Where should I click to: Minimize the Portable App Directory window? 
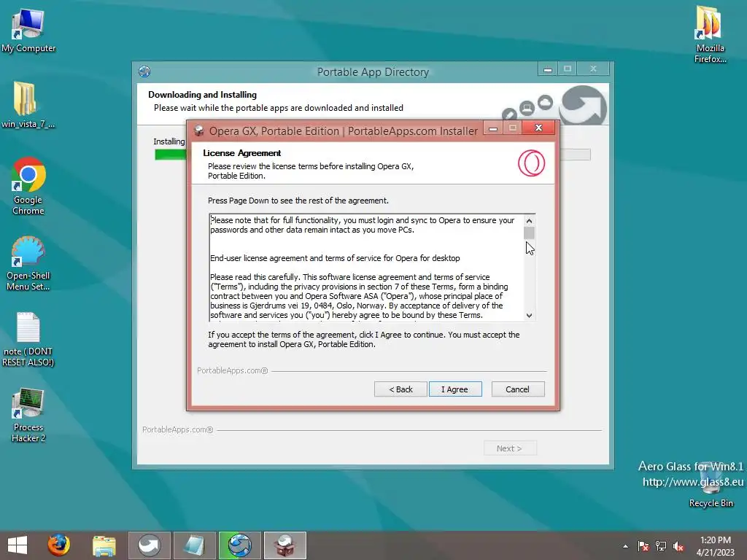click(x=548, y=69)
